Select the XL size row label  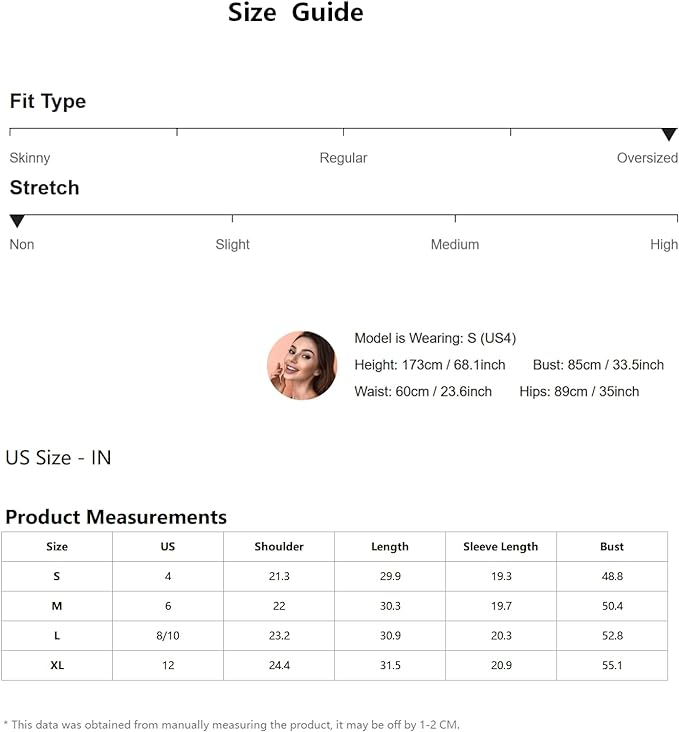[57, 665]
